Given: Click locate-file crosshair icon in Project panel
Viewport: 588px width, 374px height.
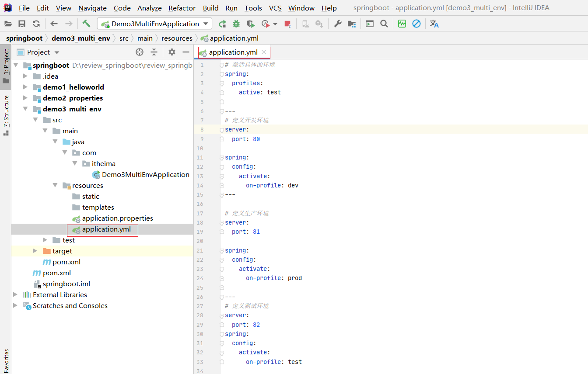Looking at the screenshot, I should point(140,52).
